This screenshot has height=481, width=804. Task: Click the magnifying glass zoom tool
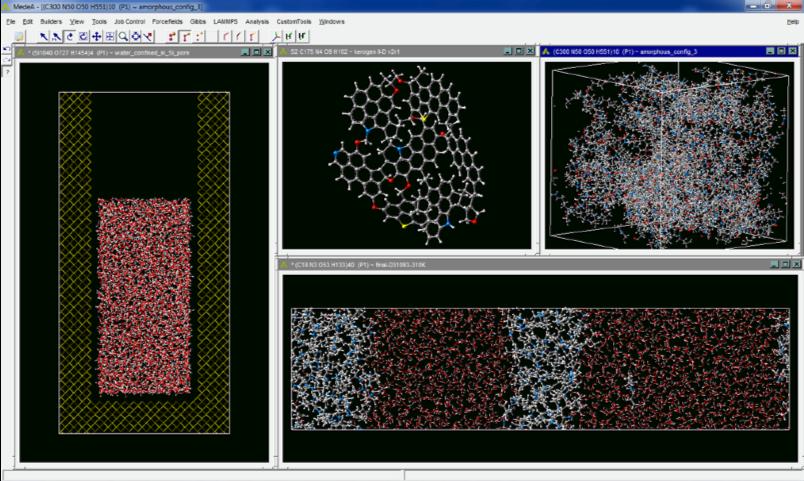tap(122, 36)
